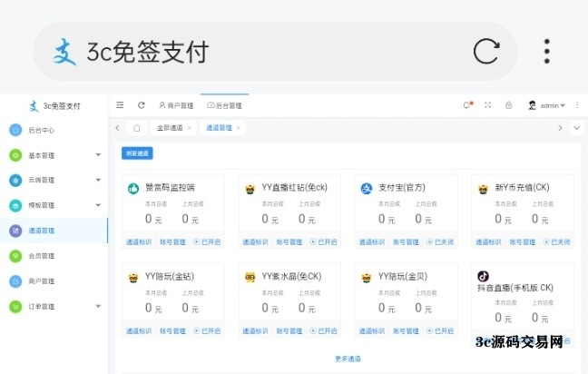Open 账号管理 for YY紫水晶(免CK)

[x=289, y=330]
